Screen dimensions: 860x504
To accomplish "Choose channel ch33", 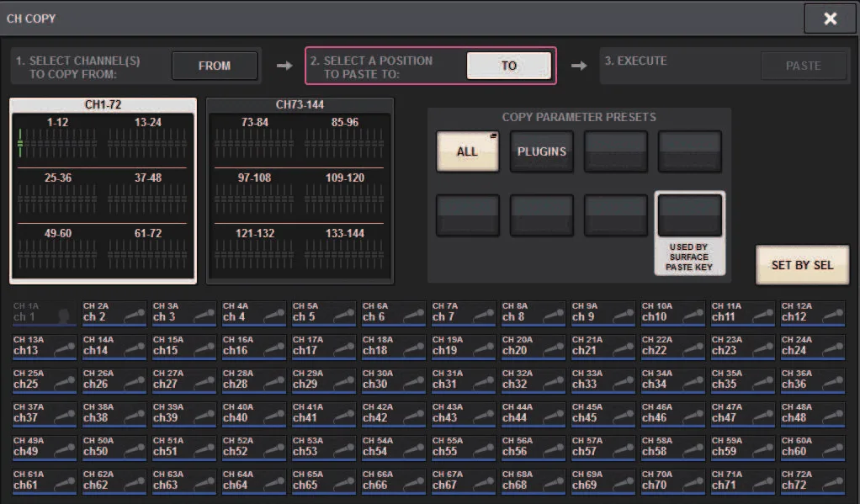I will tap(603, 380).
